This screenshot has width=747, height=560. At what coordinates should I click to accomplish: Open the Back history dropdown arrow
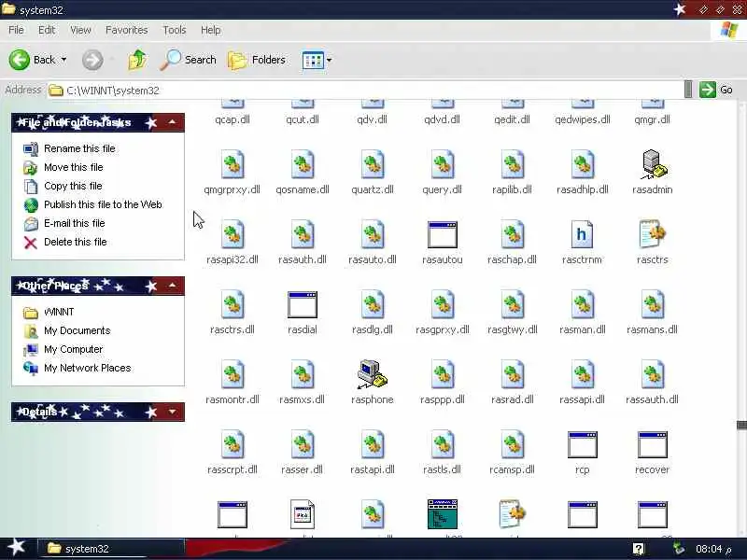63,60
